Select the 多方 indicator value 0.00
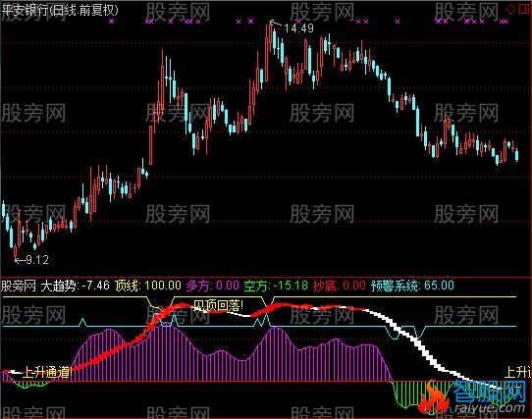Image resolution: width=532 pixels, height=419 pixels. 228,286
